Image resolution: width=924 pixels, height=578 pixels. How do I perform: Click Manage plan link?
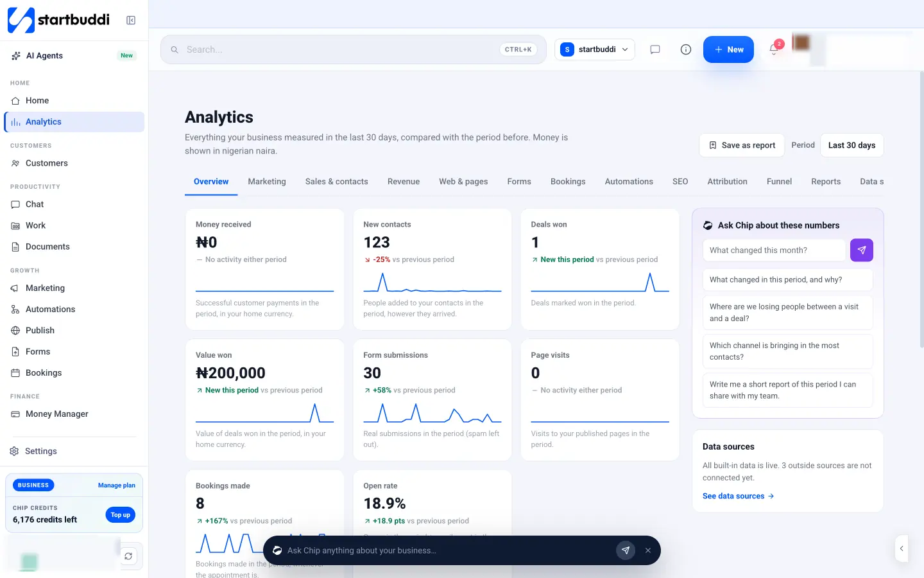pyautogui.click(x=117, y=486)
